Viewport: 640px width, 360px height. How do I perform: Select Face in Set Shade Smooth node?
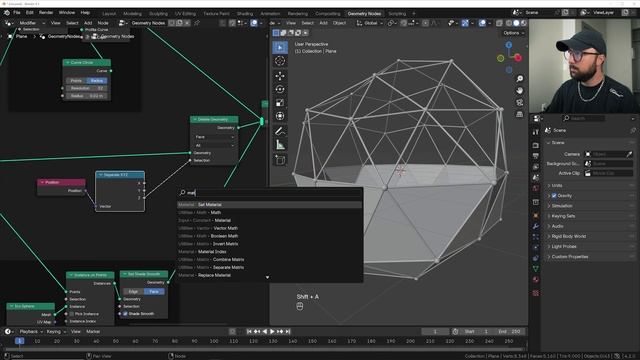(x=154, y=291)
